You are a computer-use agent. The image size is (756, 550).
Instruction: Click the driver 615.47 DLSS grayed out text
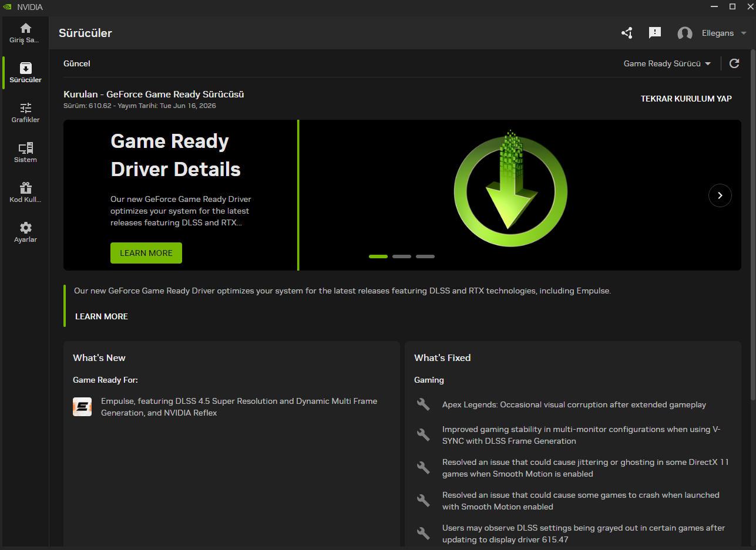584,534
